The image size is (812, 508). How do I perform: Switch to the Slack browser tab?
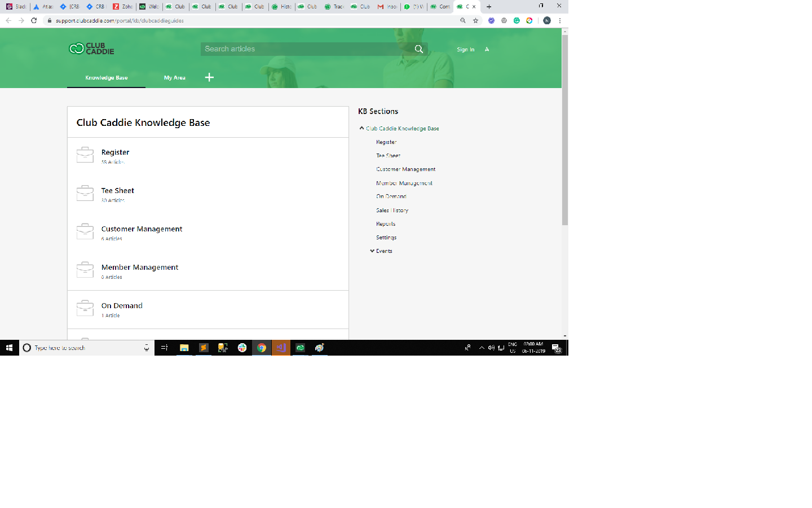(x=16, y=7)
